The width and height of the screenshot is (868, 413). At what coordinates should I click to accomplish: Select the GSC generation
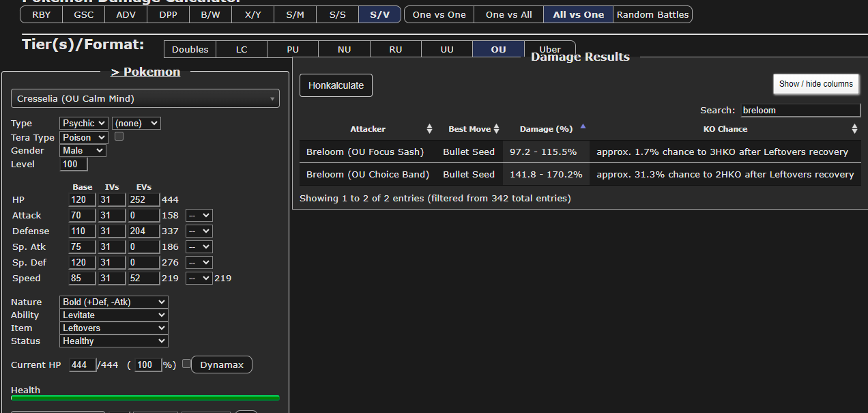pyautogui.click(x=83, y=14)
